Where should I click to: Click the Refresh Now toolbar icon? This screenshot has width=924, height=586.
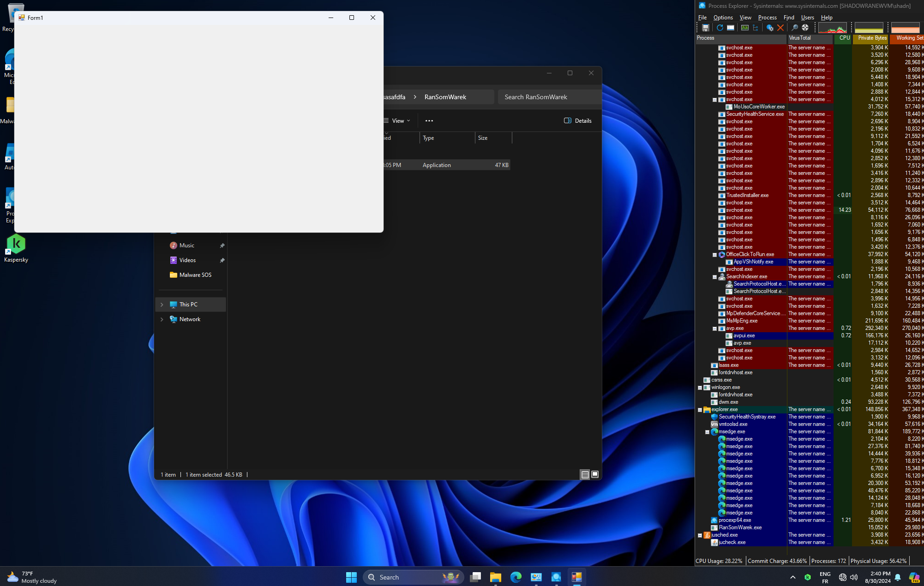pos(720,28)
